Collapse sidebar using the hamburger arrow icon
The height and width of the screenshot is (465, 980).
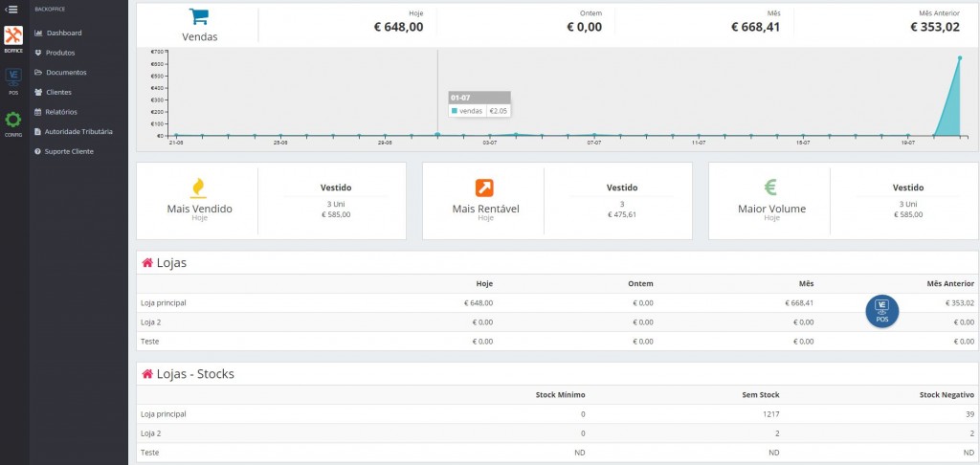[x=11, y=10]
